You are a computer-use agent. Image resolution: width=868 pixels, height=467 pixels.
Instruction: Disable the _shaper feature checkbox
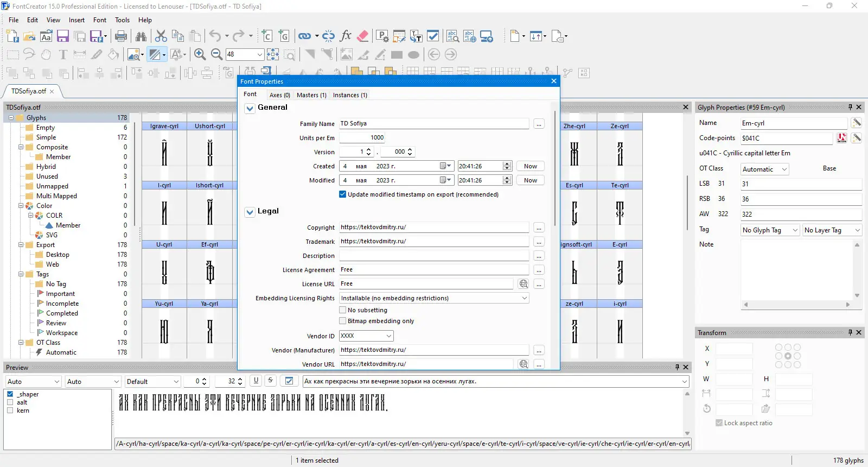[x=10, y=394]
